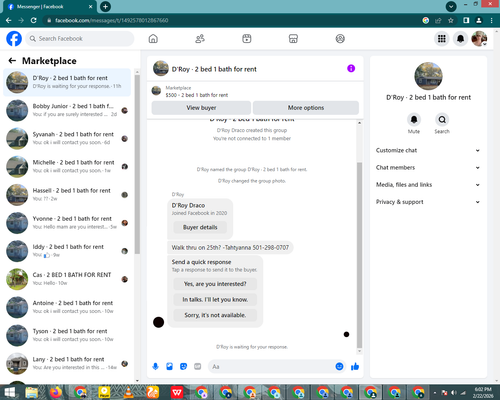Open the Notifications bell in header

[x=460, y=39]
